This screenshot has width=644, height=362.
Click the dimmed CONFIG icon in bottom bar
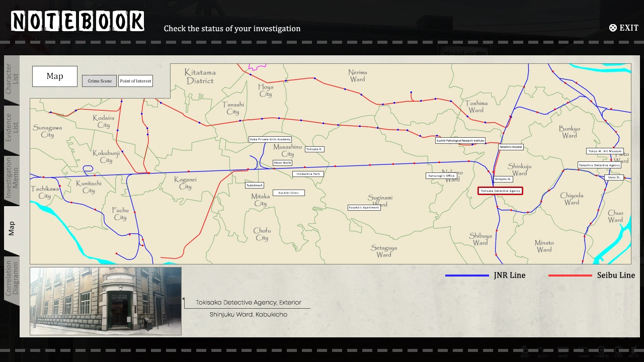click(601, 352)
